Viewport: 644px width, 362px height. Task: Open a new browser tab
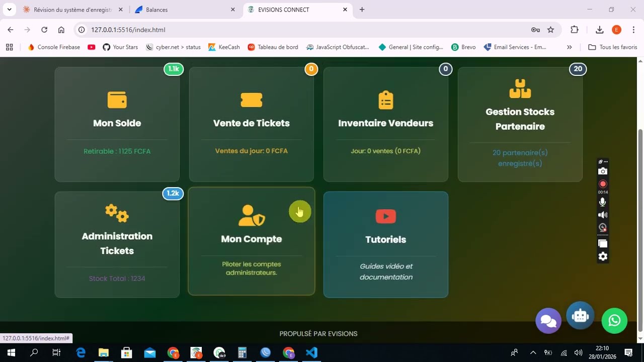(x=362, y=10)
